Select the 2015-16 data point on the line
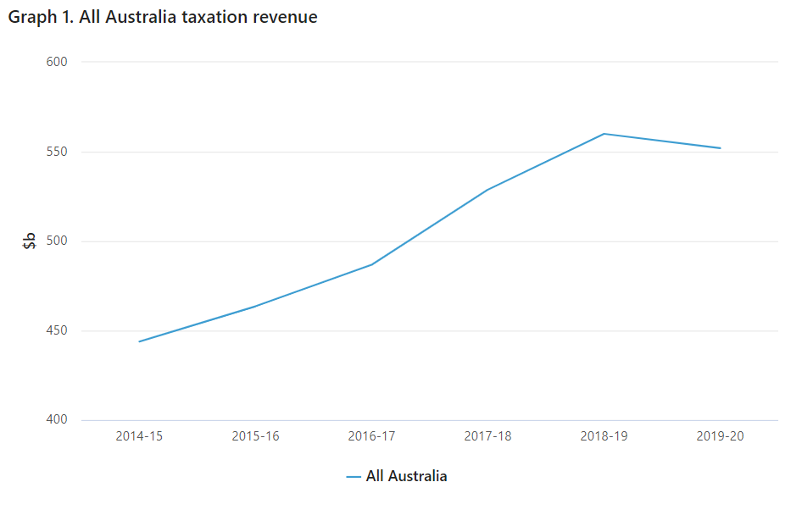This screenshot has width=791, height=532. 255,306
